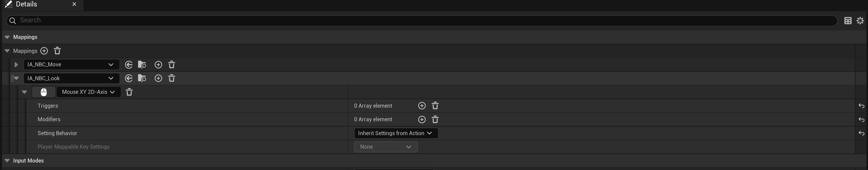
Task: Expand the IA_NBC_Move mapping row
Action: click(x=16, y=65)
